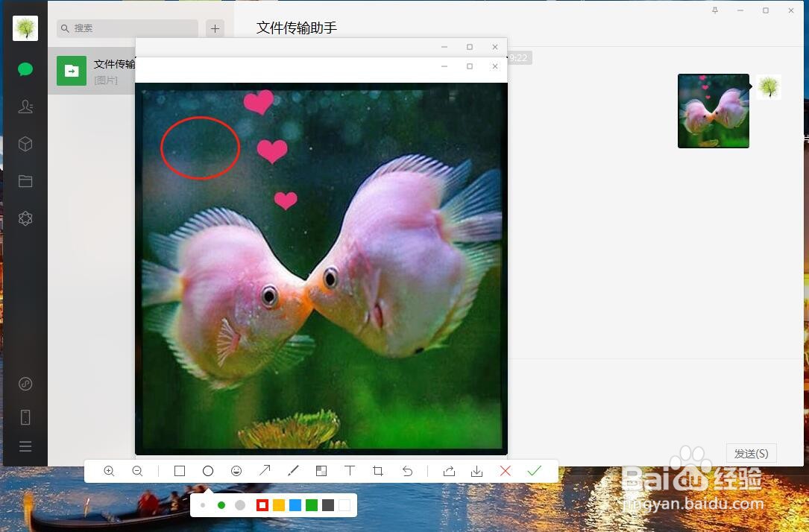Click the 发送(S) send button
809x532 pixels.
click(x=751, y=453)
